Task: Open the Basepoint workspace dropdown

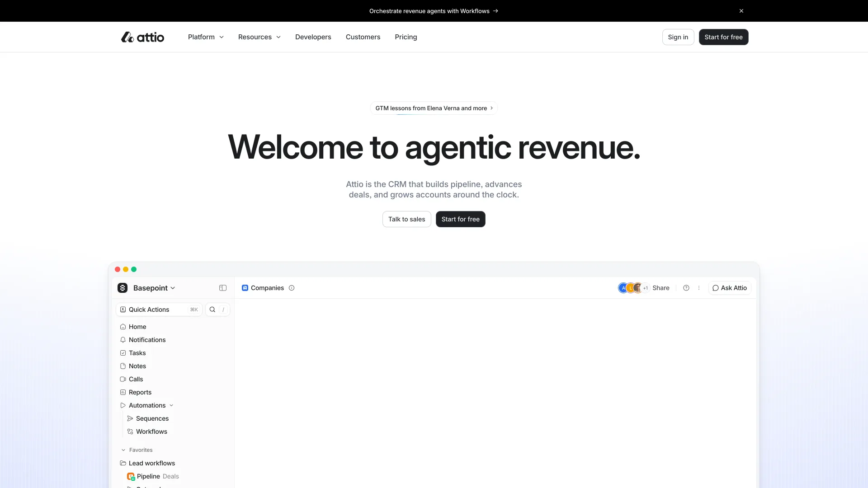Action: (x=154, y=288)
